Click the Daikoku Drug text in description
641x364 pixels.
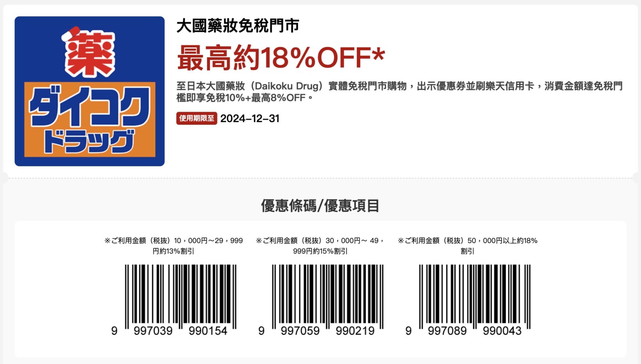(x=286, y=86)
